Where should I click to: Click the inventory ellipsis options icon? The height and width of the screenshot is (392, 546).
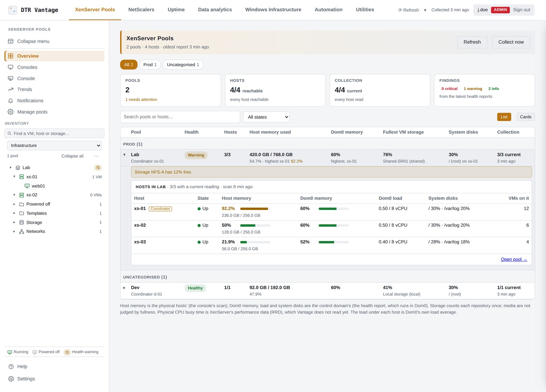[x=97, y=156]
